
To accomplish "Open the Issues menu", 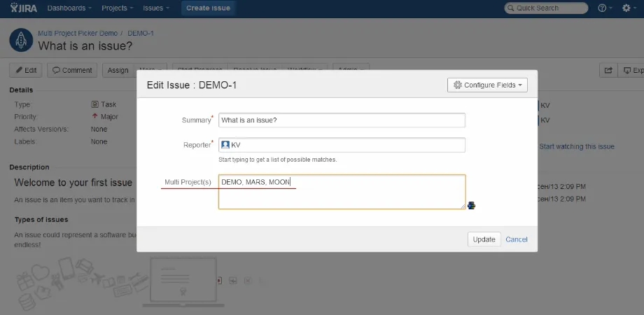I will [x=156, y=8].
